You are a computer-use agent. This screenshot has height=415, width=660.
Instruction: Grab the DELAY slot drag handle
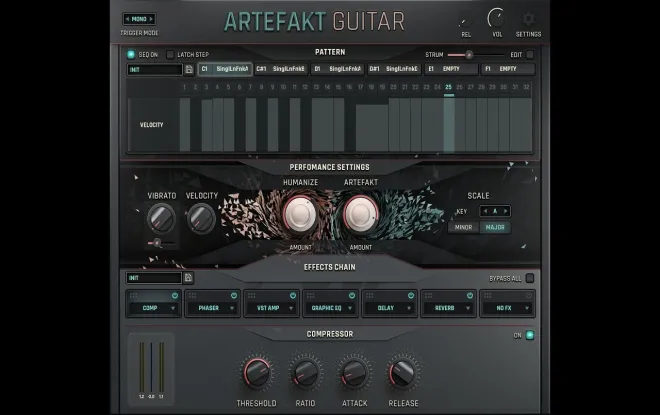370,296
